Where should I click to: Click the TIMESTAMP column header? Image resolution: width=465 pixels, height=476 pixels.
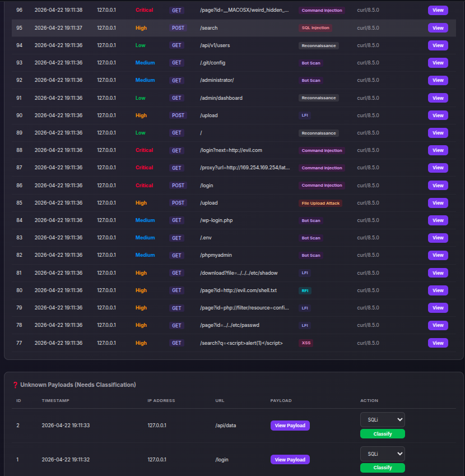point(55,401)
